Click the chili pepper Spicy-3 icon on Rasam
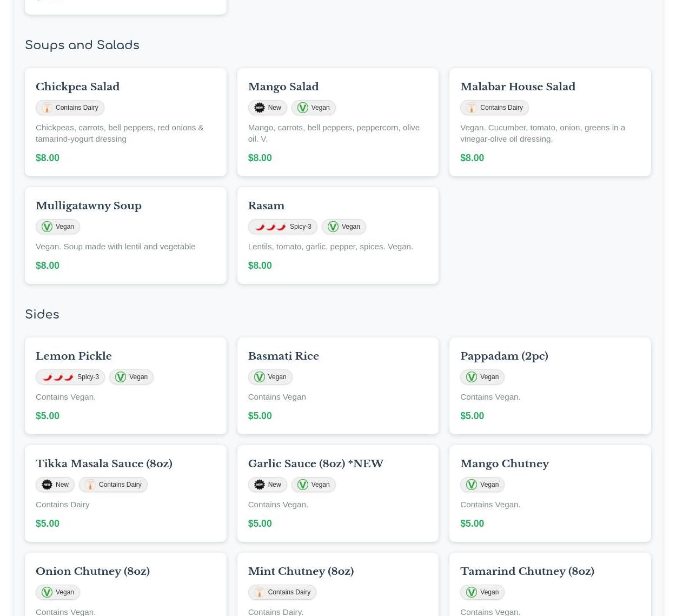676x616 pixels. 270,227
